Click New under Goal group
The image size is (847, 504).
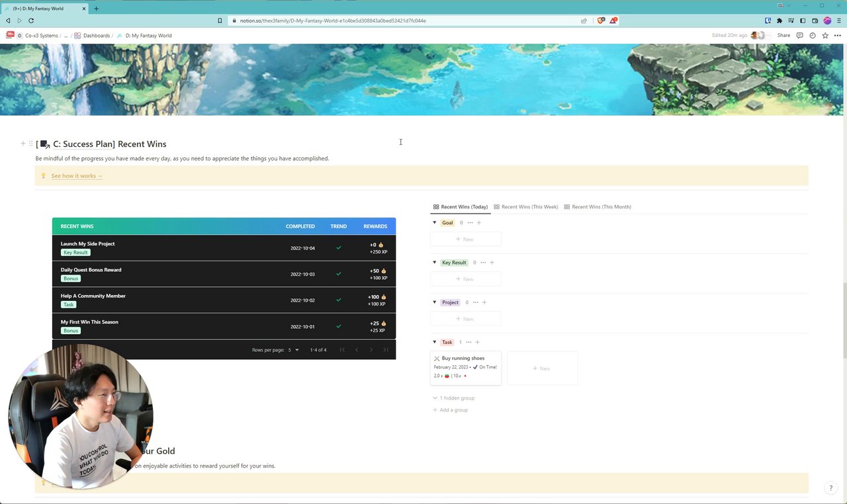[x=465, y=239]
